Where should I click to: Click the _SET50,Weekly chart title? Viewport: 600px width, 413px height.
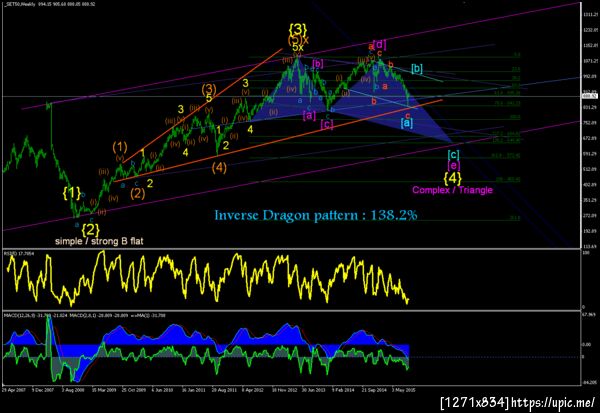tap(20, 4)
